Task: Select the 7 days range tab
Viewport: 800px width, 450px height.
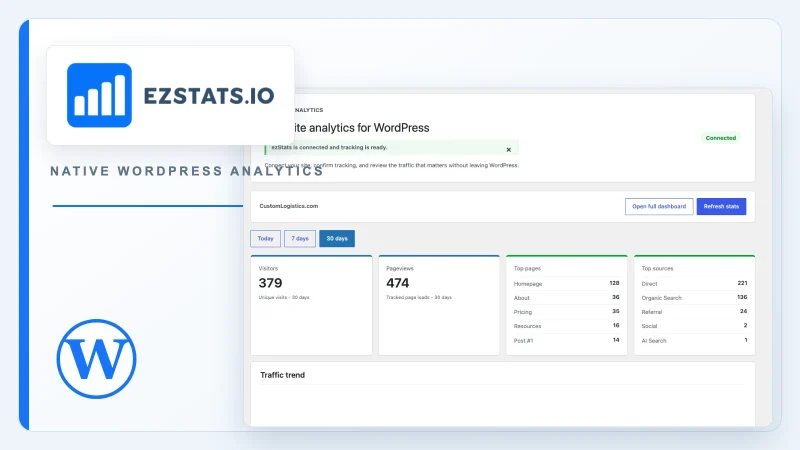Action: (x=299, y=238)
